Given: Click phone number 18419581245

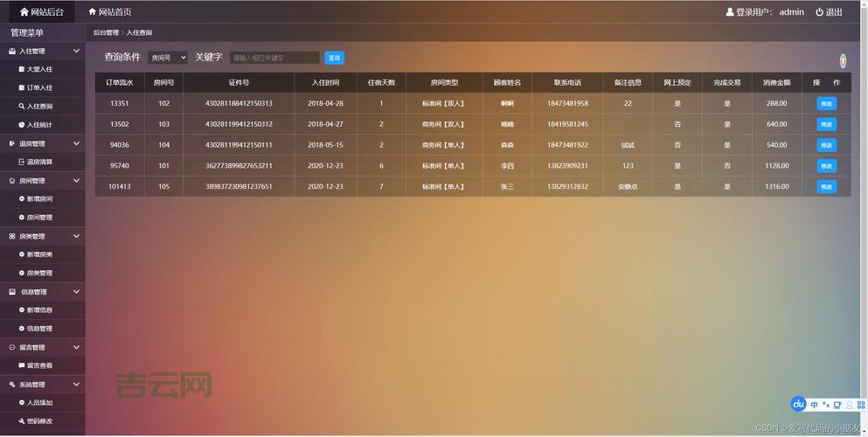Looking at the screenshot, I should coord(567,124).
